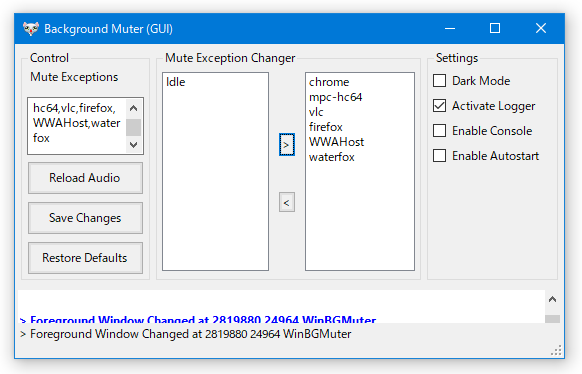582x374 pixels.
Task: Turn on Enable Autostart checkbox
Action: click(x=439, y=156)
